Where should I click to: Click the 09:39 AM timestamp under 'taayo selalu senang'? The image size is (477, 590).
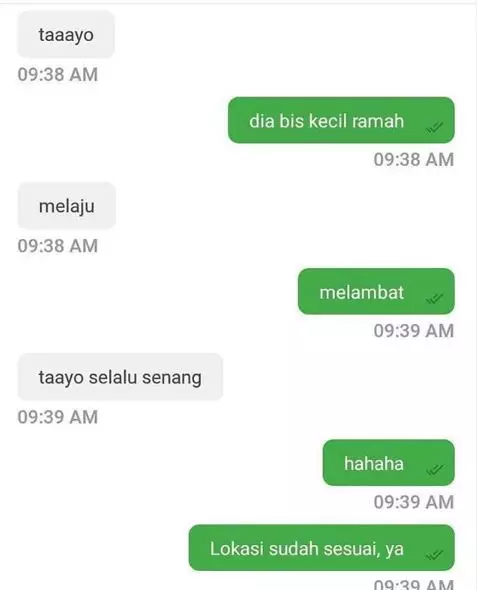(x=58, y=417)
